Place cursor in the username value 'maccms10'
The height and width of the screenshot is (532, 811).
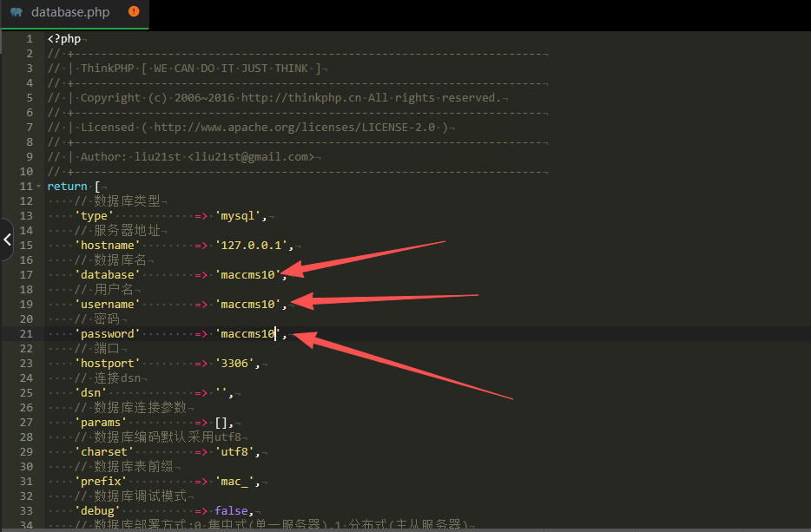click(247, 305)
